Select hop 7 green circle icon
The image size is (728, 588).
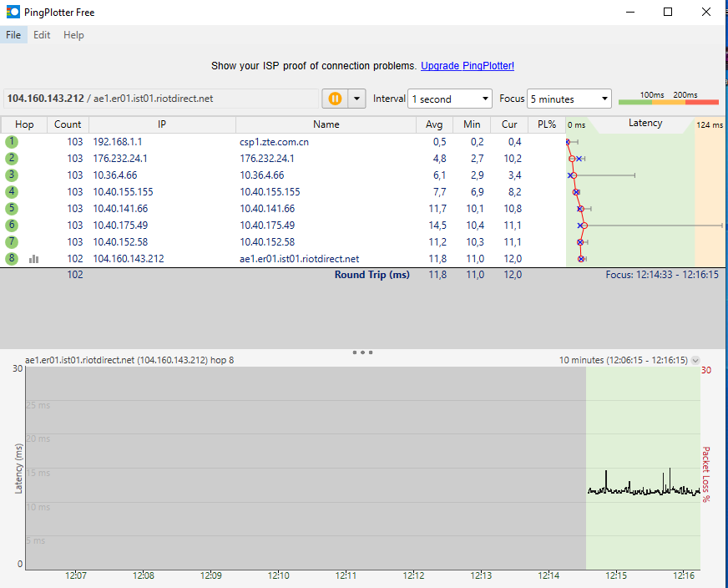(x=12, y=242)
